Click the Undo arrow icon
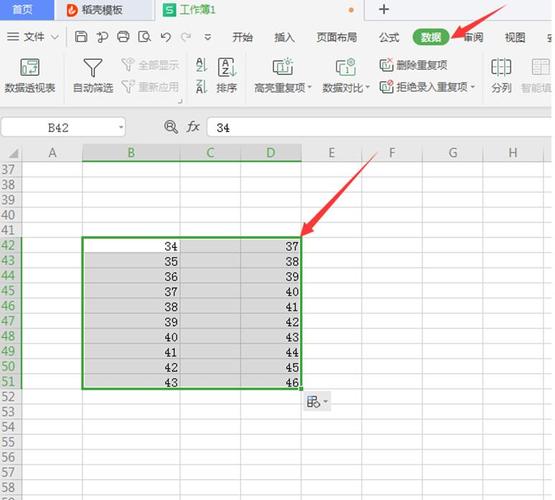Image resolution: width=555 pixels, height=500 pixels. pyautogui.click(x=166, y=37)
